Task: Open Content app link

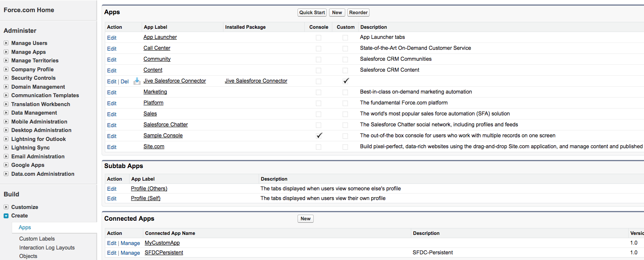Action: tap(153, 70)
